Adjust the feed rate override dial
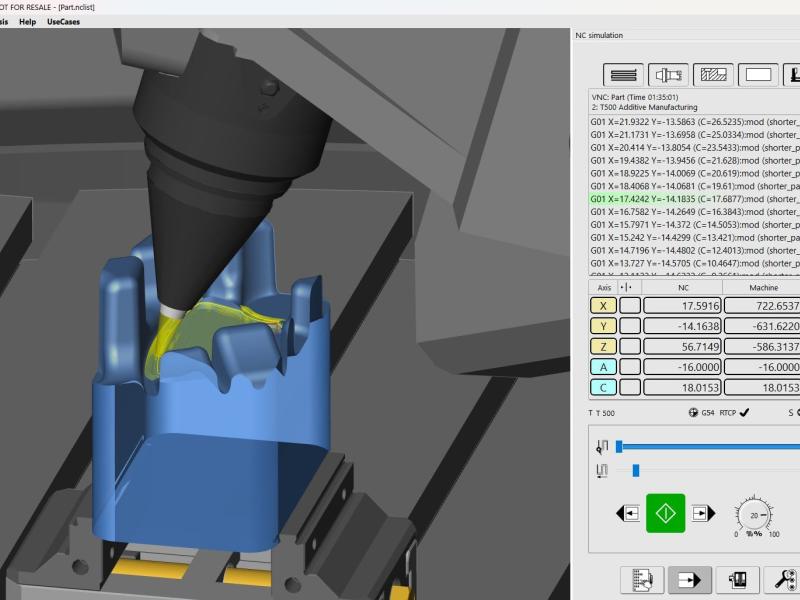Screen dimensions: 800x600 [x=754, y=514]
